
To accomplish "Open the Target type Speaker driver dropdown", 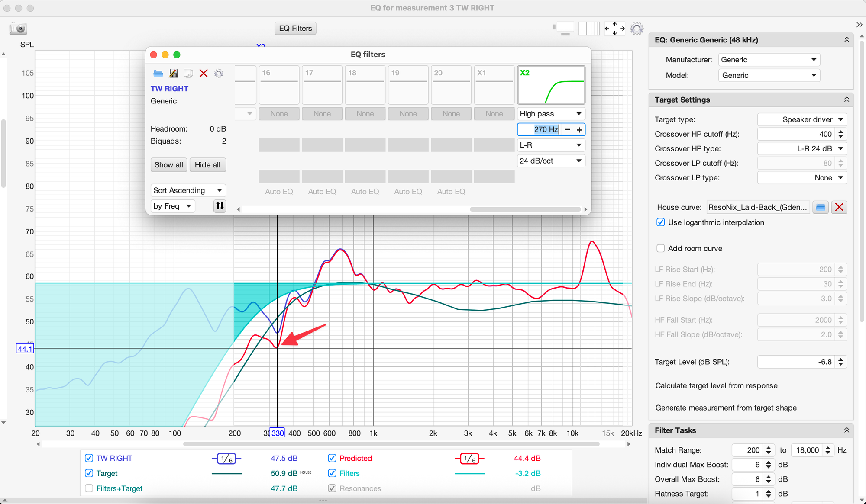I will [x=802, y=119].
